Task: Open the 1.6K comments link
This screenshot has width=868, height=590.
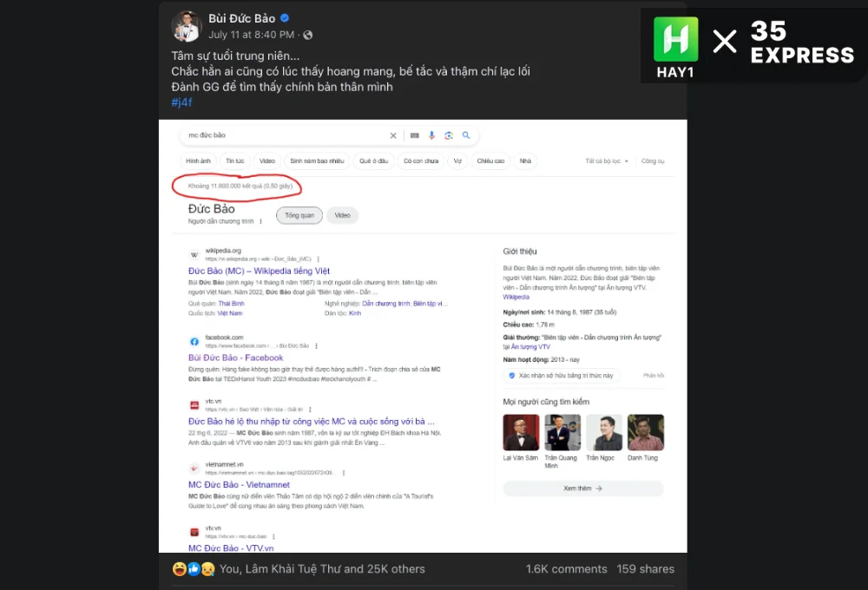Action: (566, 569)
